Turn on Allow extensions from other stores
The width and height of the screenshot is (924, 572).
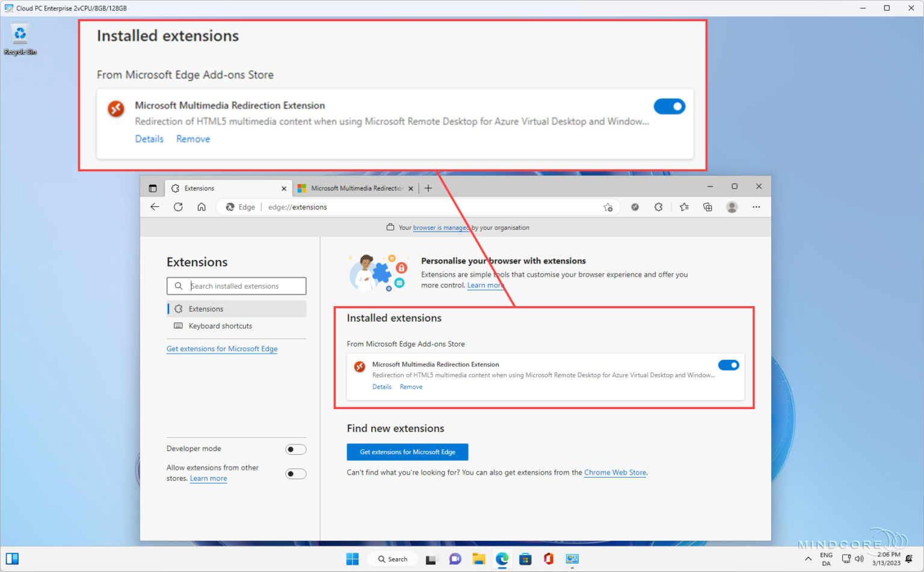point(295,473)
